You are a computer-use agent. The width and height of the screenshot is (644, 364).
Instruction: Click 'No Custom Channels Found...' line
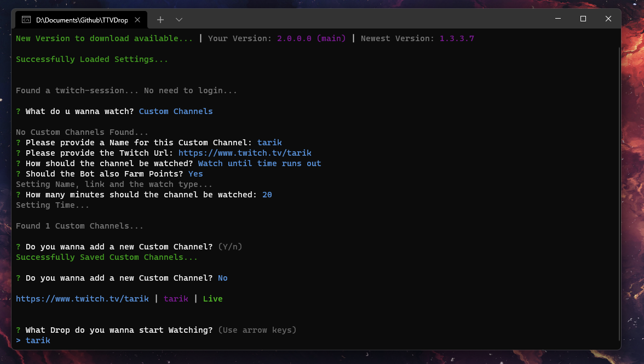pyautogui.click(x=82, y=133)
